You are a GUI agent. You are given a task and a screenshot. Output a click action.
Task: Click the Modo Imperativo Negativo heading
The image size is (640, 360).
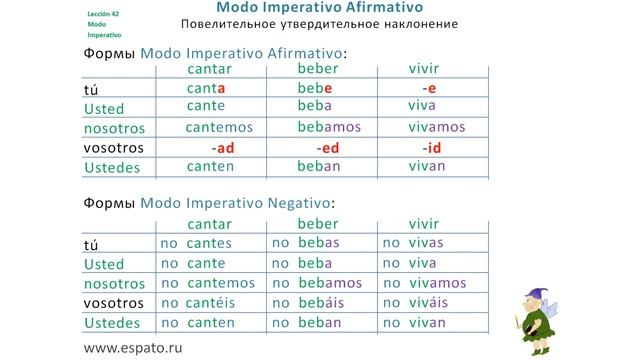tap(235, 203)
